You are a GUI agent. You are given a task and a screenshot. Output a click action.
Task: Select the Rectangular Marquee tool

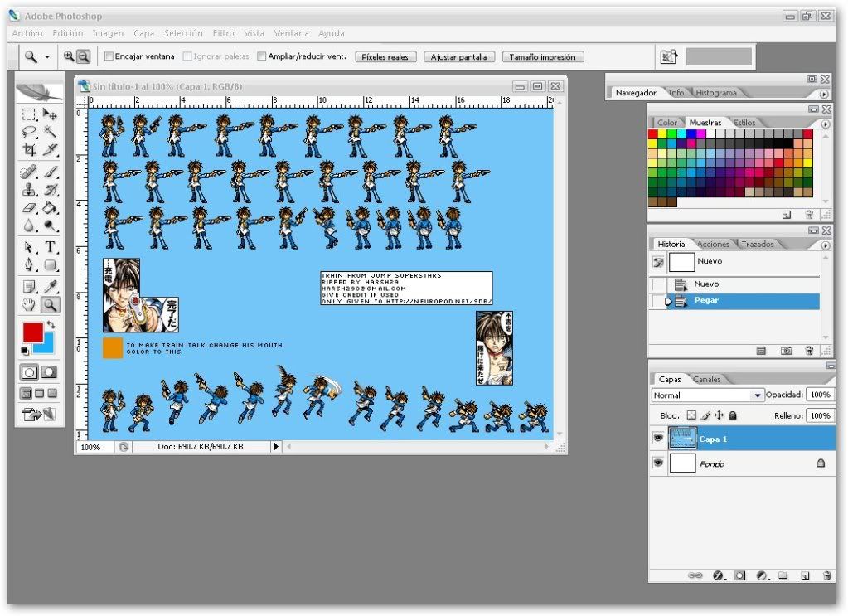click(x=29, y=114)
